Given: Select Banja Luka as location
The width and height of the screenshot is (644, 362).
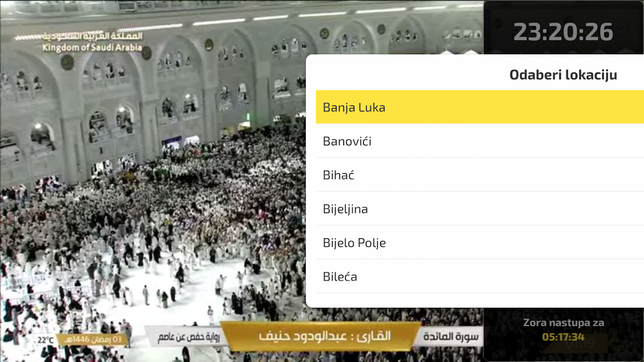Looking at the screenshot, I should 480,107.
